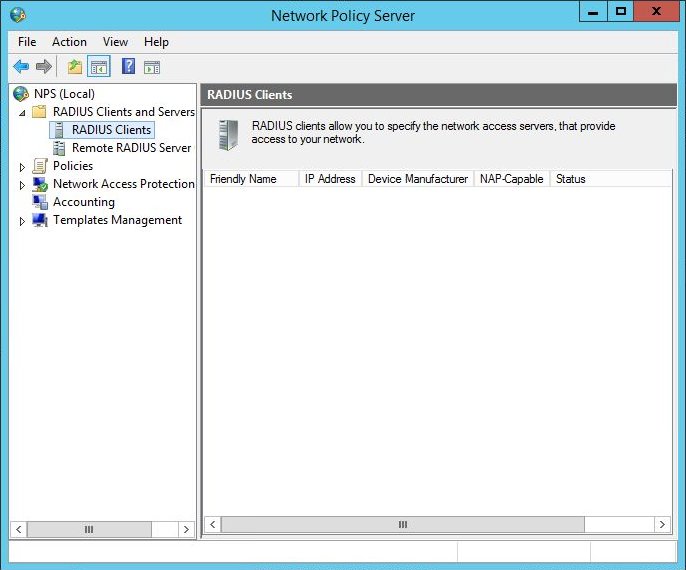The height and width of the screenshot is (570, 686).
Task: Expand the Templates Management node
Action: click(x=23, y=221)
